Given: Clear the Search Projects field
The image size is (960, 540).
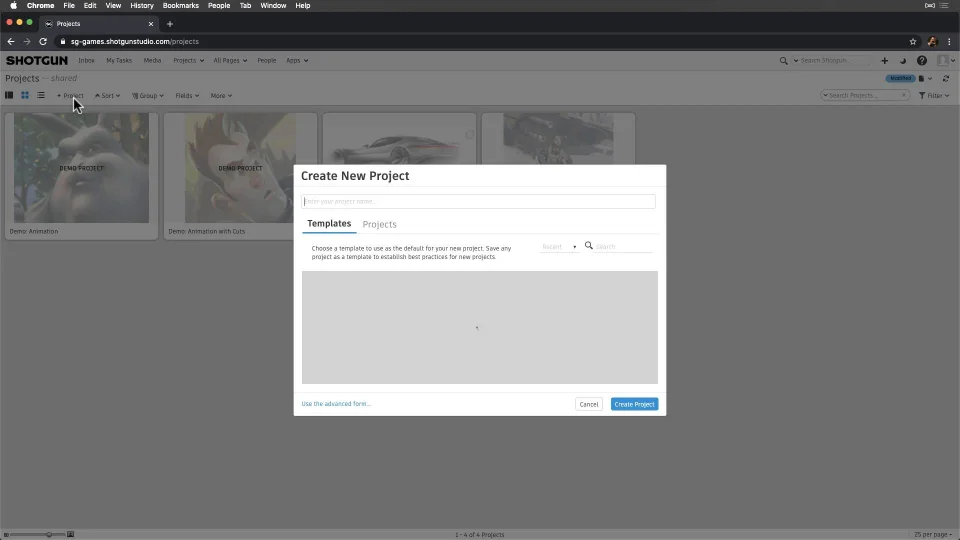Looking at the screenshot, I should (x=903, y=96).
